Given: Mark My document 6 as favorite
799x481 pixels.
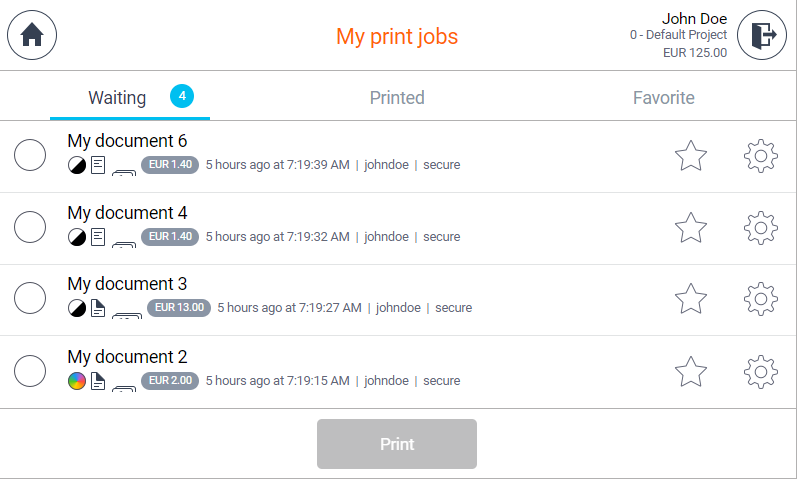Looking at the screenshot, I should point(691,156).
